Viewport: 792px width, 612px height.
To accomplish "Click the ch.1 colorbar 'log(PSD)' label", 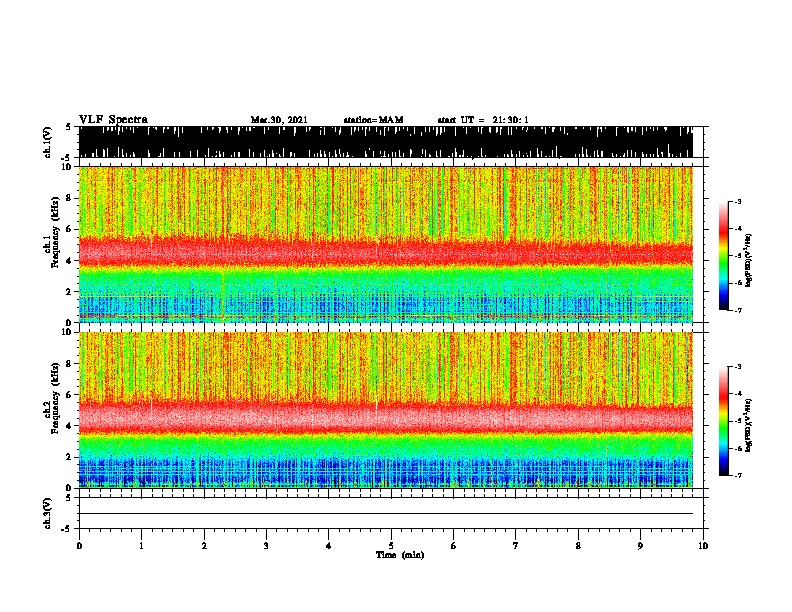I will 749,261.
